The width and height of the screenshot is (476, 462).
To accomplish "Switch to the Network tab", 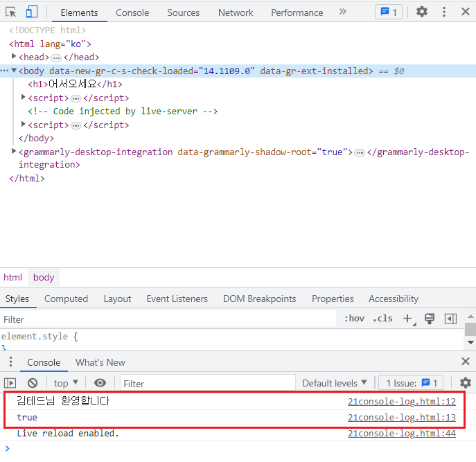I will coord(236,12).
